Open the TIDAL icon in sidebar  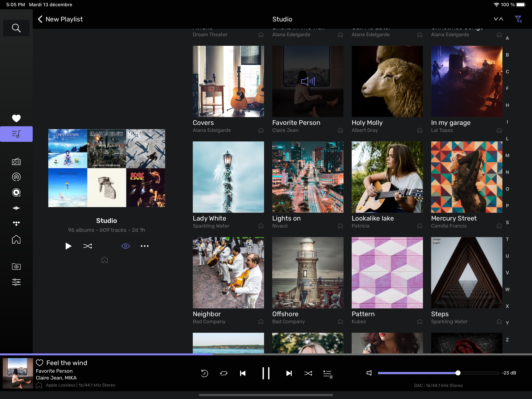16,223
